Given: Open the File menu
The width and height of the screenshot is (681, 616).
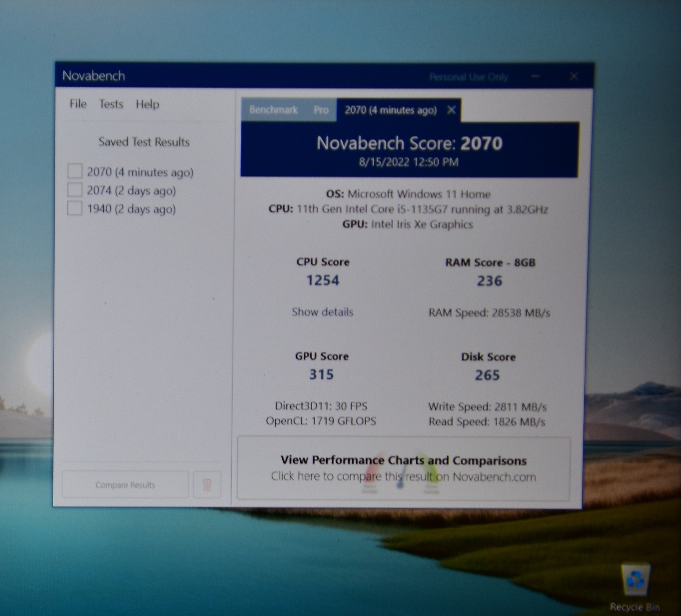Looking at the screenshot, I should click(x=78, y=104).
